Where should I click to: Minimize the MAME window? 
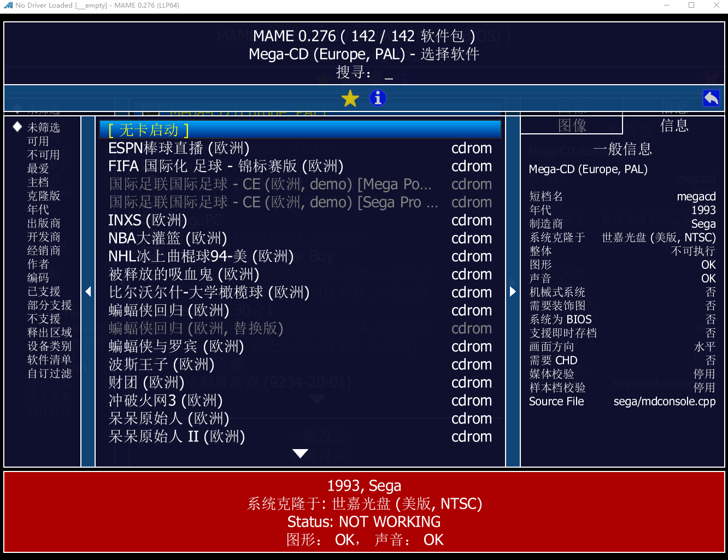pyautogui.click(x=667, y=5)
